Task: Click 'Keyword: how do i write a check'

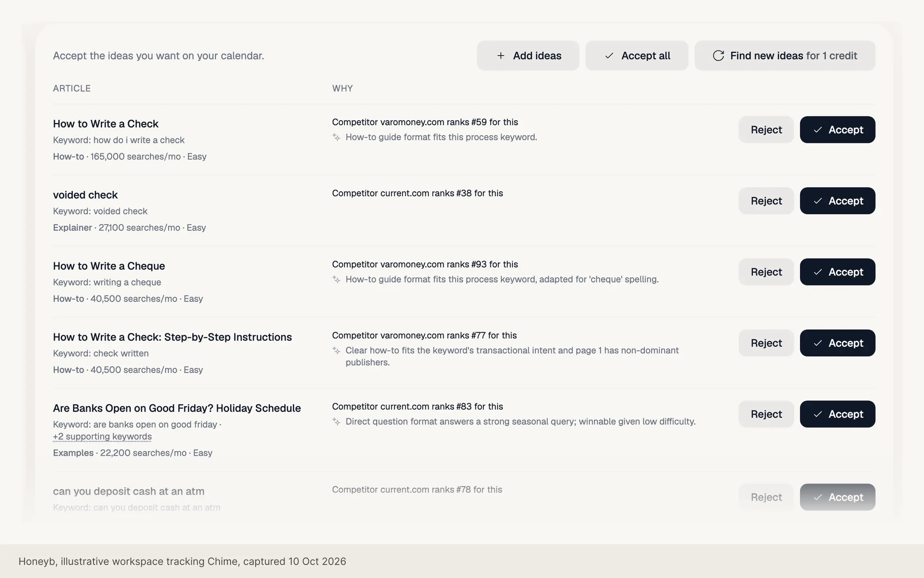Action: [x=119, y=140]
